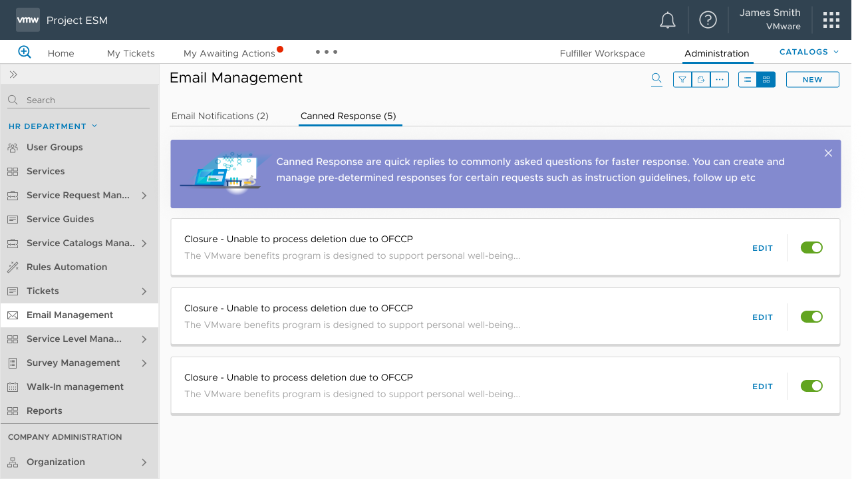Edit the first canned response
This screenshot has width=868, height=479.
[x=762, y=247]
